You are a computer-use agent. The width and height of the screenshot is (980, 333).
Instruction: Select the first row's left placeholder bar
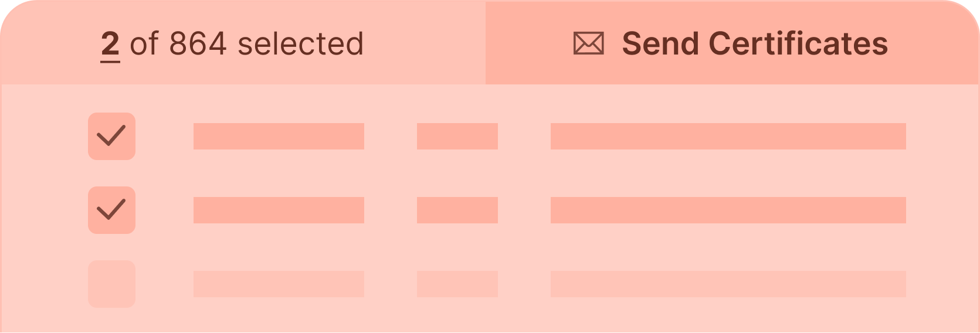(279, 136)
